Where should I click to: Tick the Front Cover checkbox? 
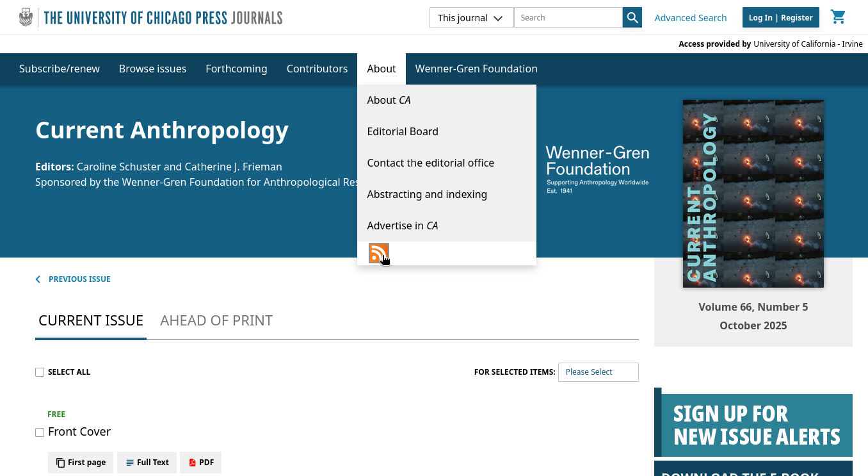point(40,432)
